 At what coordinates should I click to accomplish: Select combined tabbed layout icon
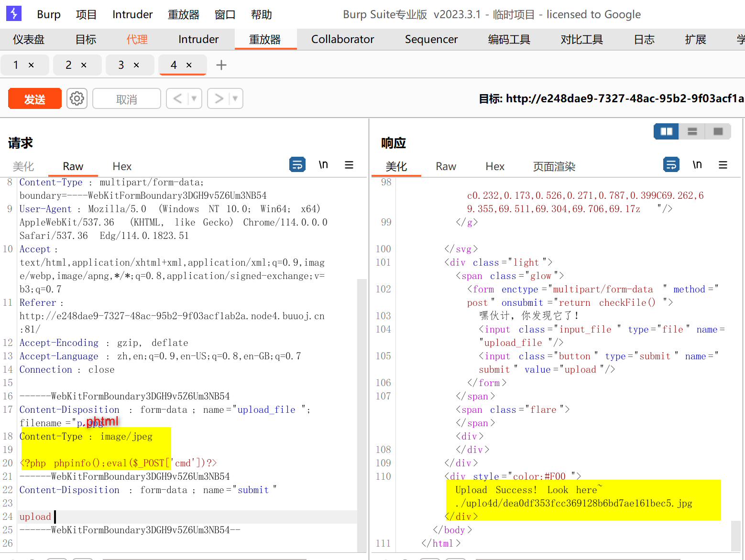[x=718, y=131]
